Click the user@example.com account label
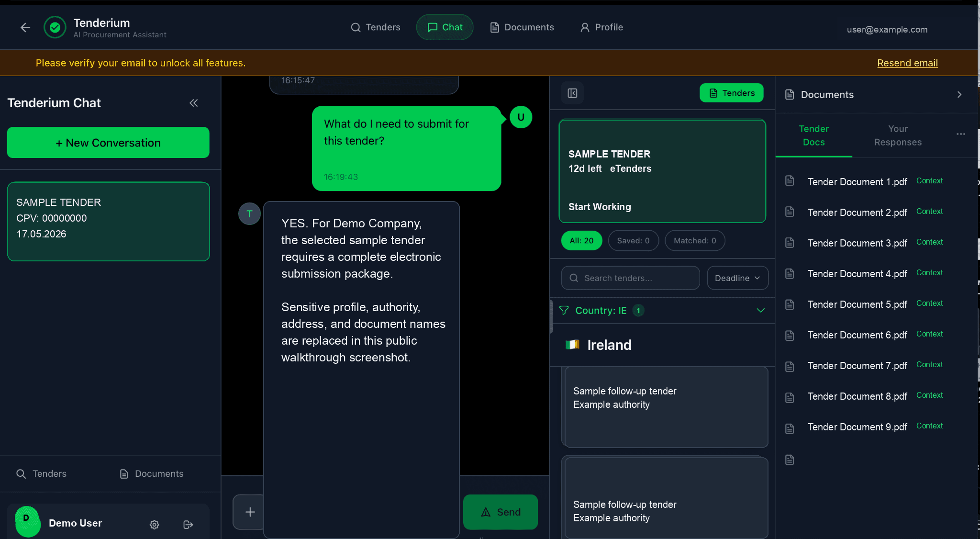The image size is (980, 539). (887, 30)
